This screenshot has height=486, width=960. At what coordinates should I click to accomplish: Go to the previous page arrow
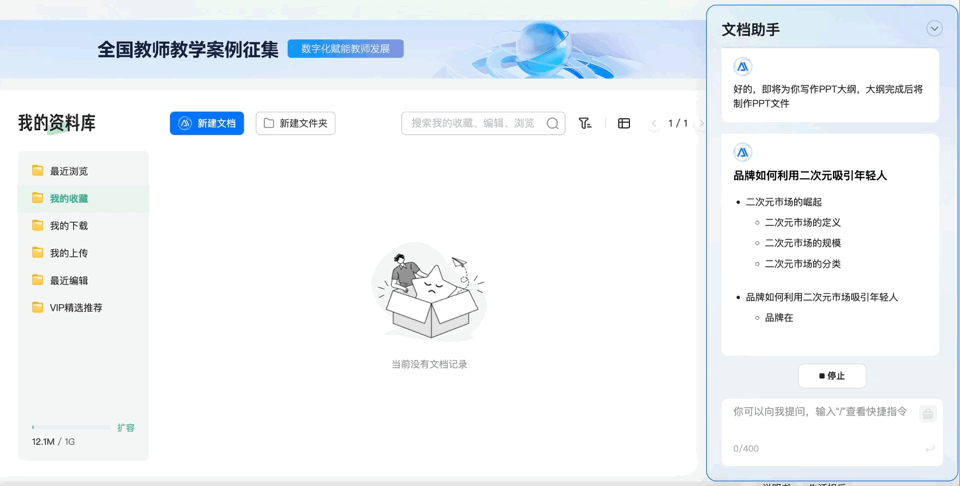pyautogui.click(x=654, y=123)
